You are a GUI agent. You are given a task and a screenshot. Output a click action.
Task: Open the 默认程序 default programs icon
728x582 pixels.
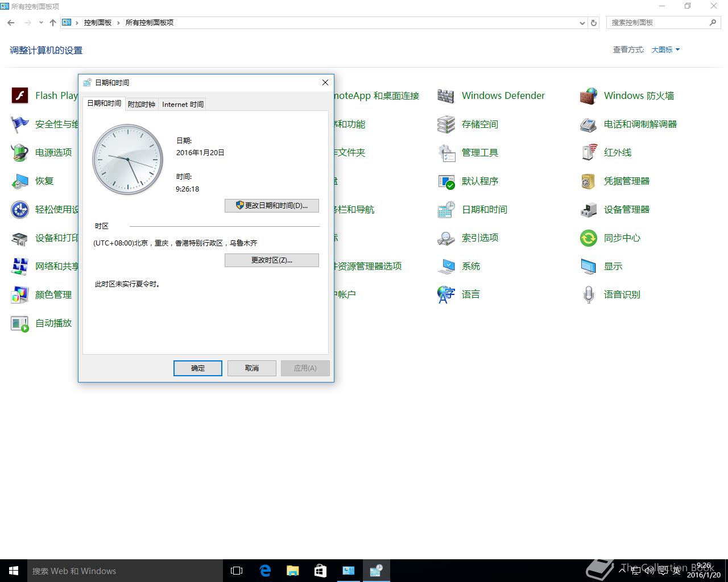pos(446,181)
